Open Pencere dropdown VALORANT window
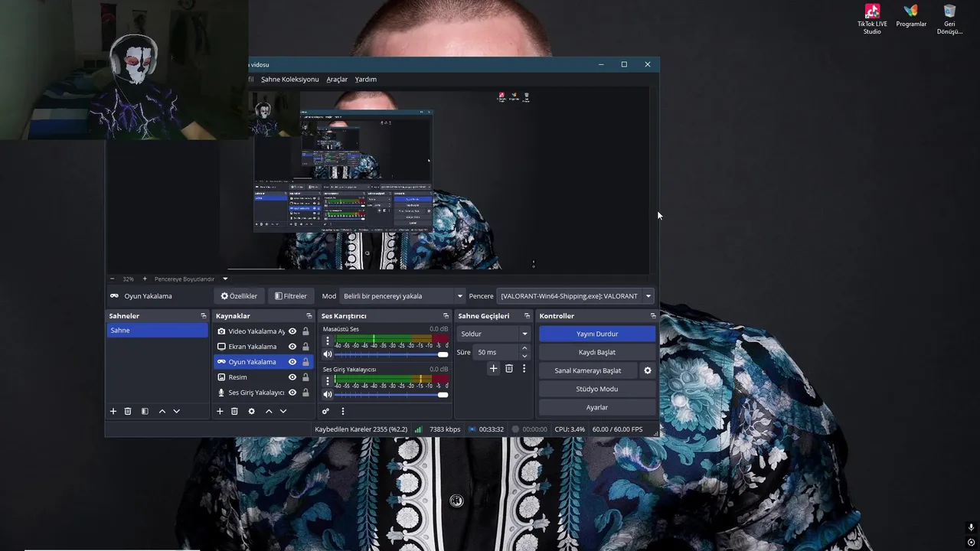 pyautogui.click(x=576, y=296)
